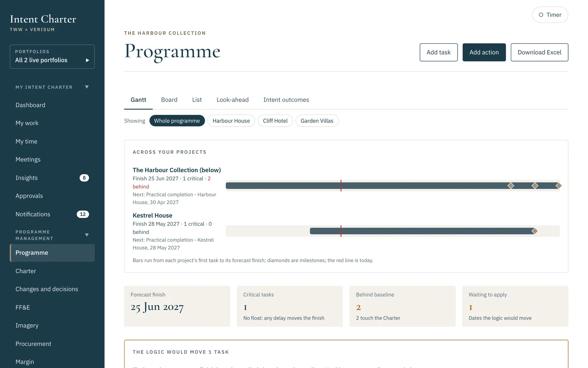588x368 pixels.
Task: Select the Whole programme filter
Action: tap(177, 121)
